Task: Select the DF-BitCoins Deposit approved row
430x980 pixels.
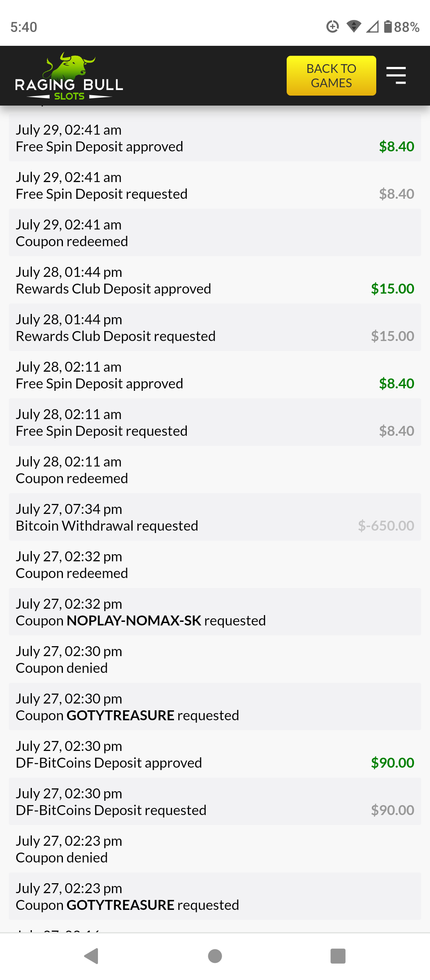Action: point(215,754)
